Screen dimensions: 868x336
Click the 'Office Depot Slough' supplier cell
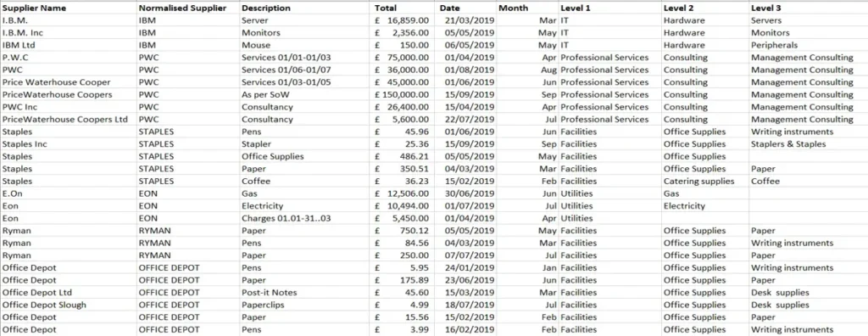(x=69, y=305)
